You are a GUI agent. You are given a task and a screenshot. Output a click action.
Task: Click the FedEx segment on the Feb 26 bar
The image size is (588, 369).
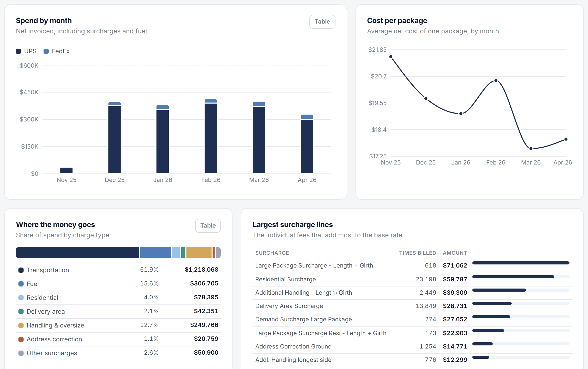point(211,101)
